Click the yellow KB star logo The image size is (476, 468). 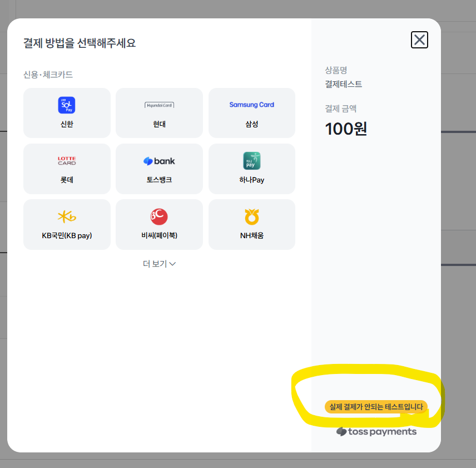pos(67,216)
